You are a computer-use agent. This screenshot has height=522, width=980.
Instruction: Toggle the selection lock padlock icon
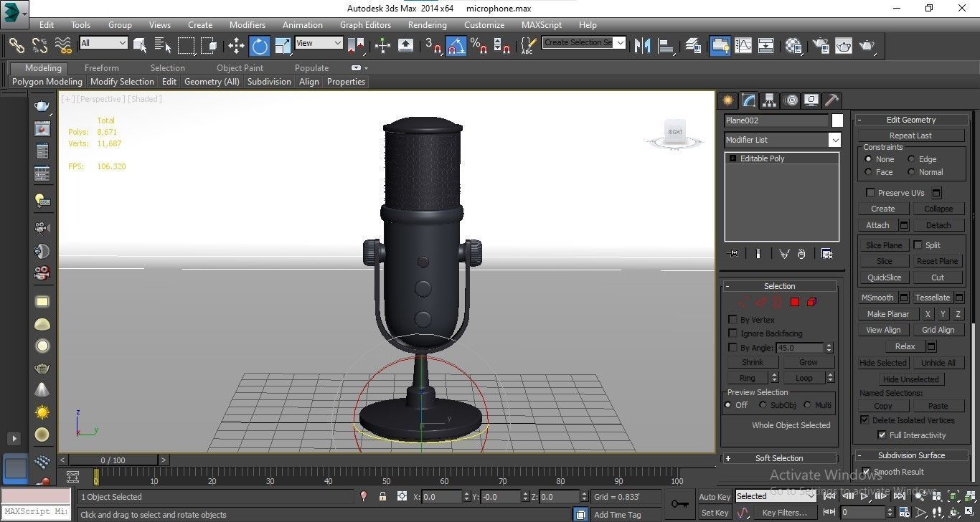pyautogui.click(x=382, y=496)
